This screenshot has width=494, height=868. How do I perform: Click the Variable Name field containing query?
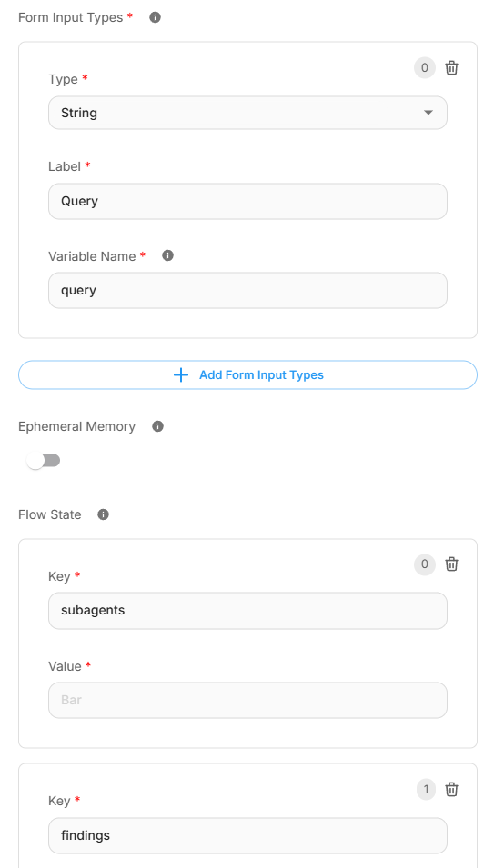247,290
